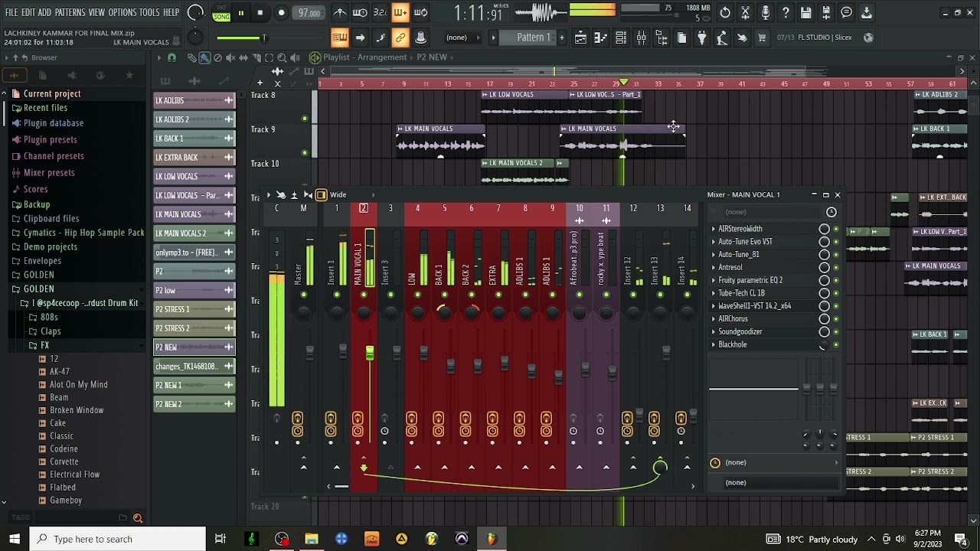Screen dimensions: 980x551
Task: Disable the Auto-Tune Evo VST slot LED
Action: 835,242
